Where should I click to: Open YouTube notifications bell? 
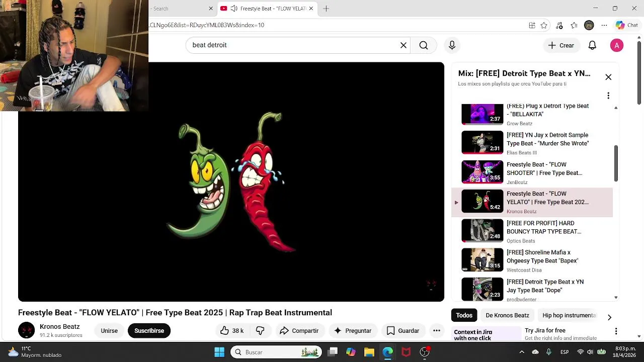coord(592,45)
